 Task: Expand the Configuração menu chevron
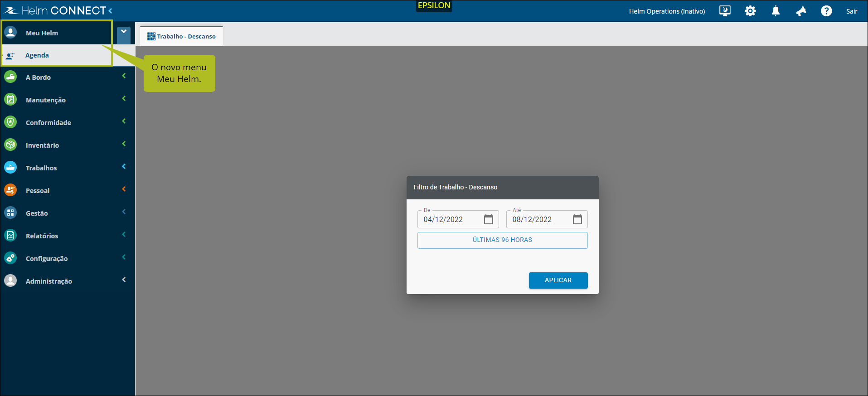click(x=124, y=257)
